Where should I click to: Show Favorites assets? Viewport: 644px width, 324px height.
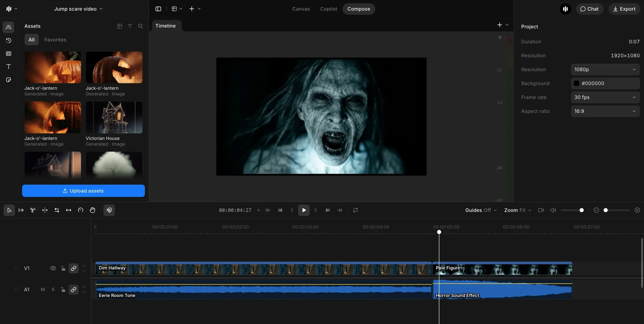tap(55, 40)
